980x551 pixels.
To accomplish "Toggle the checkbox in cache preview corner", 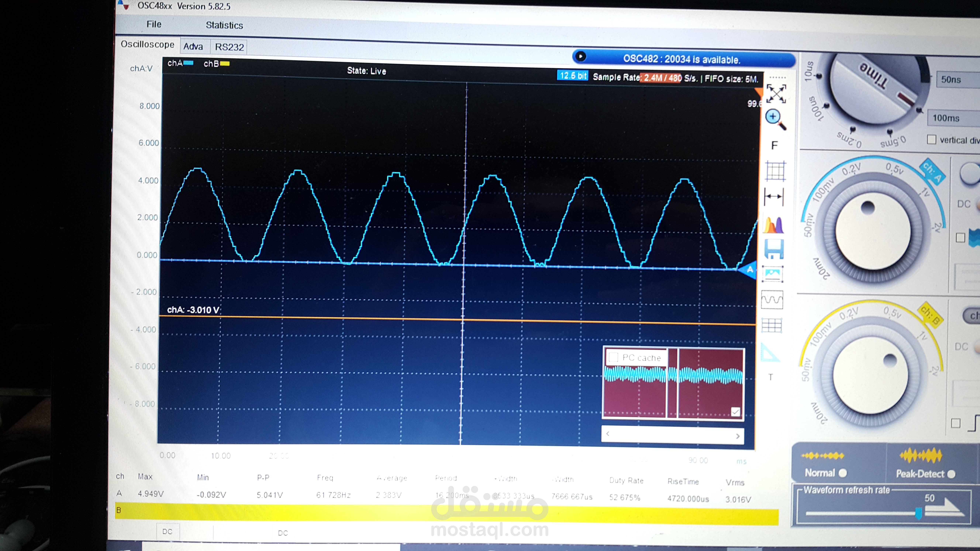I will click(735, 412).
